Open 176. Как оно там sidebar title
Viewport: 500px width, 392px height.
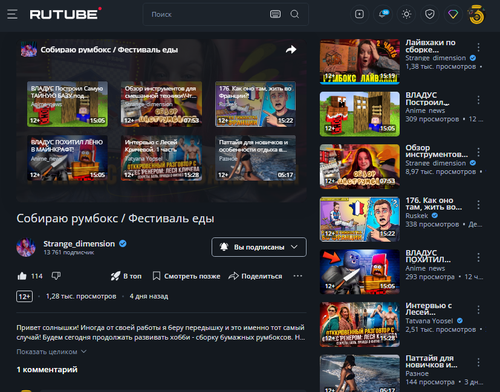(433, 204)
